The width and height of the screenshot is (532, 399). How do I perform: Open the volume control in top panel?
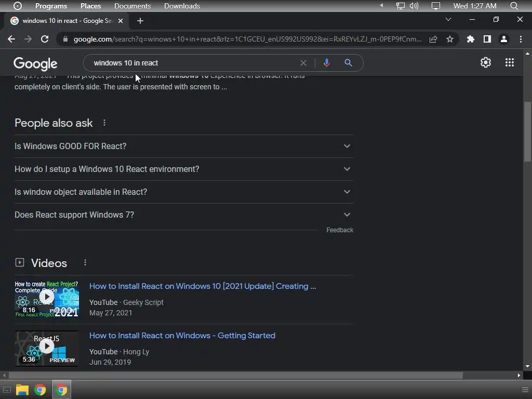414,6
